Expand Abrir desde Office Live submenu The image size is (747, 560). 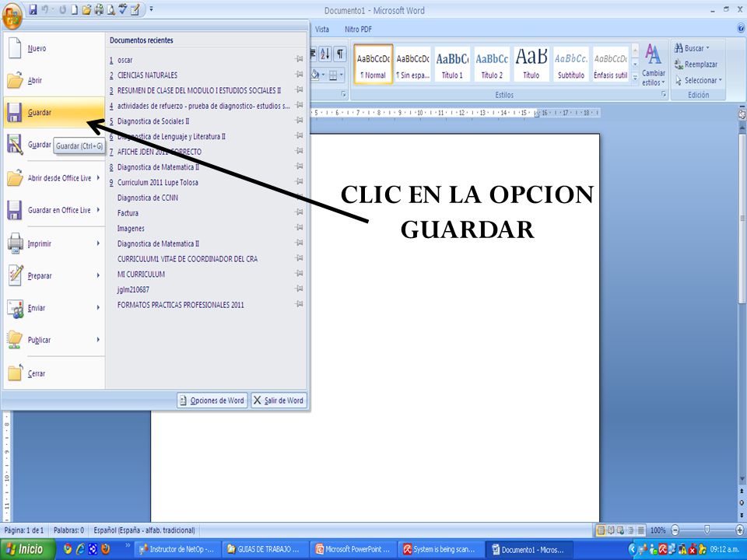click(x=54, y=178)
